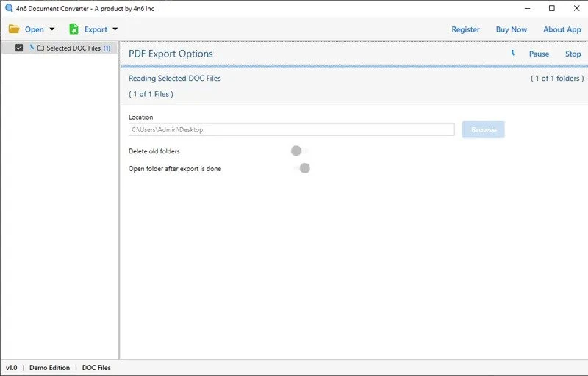Click the Open folder icon in toolbar
Viewport: 588px width, 376px height.
click(14, 29)
